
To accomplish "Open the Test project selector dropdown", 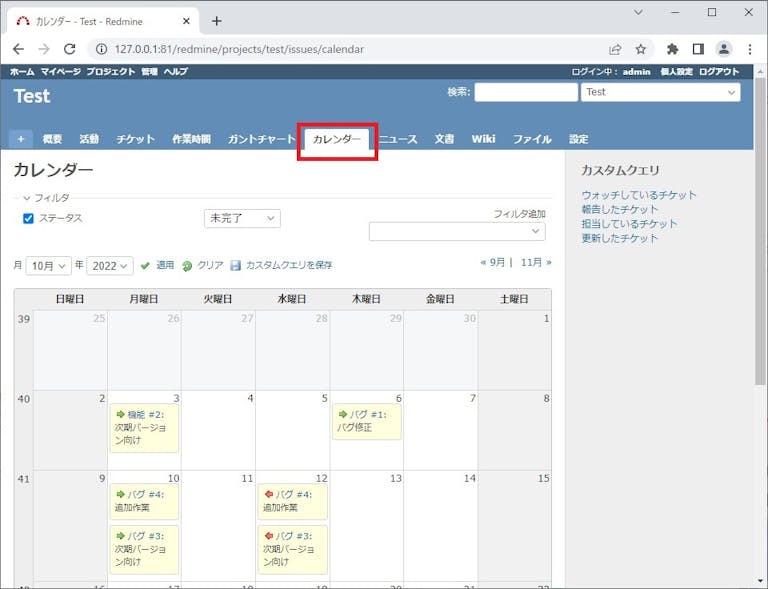I will point(660,92).
